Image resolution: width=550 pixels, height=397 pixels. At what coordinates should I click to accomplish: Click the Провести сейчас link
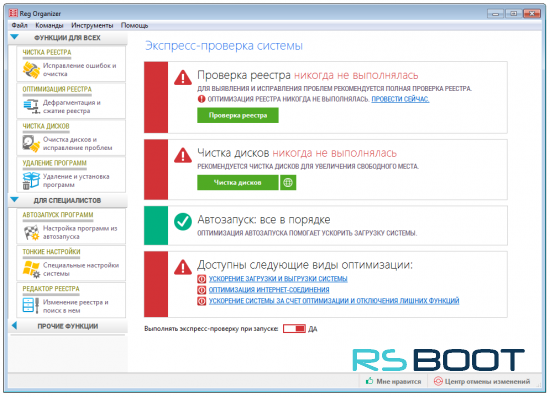pyautogui.click(x=400, y=99)
